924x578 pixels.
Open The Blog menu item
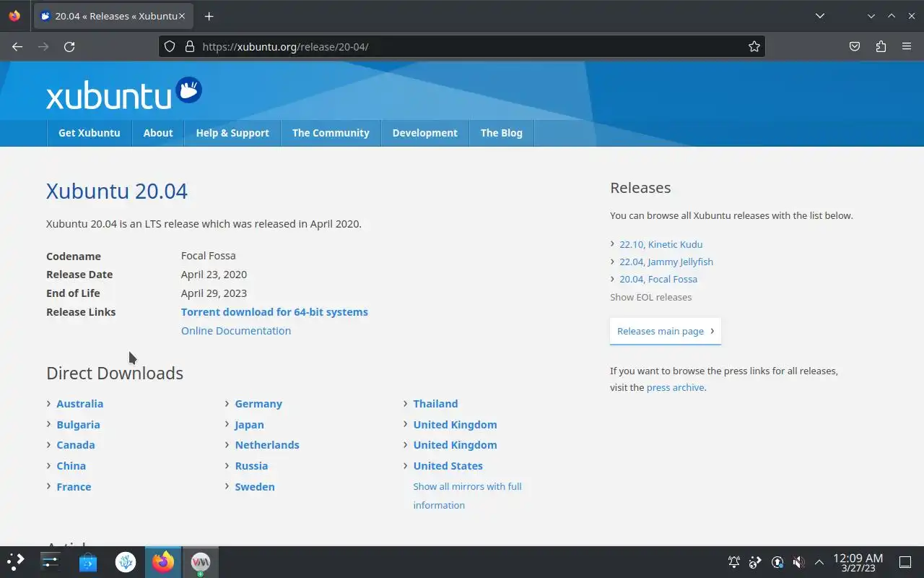[x=502, y=133]
